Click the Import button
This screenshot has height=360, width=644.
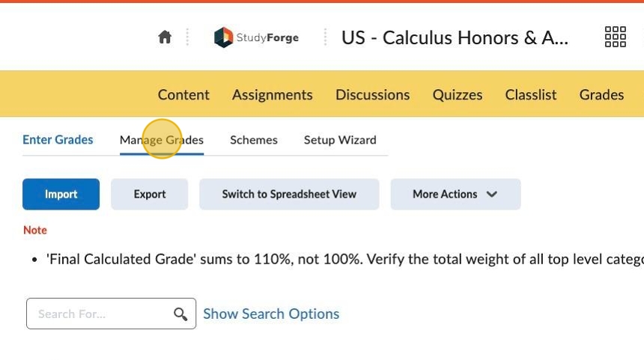61,195
